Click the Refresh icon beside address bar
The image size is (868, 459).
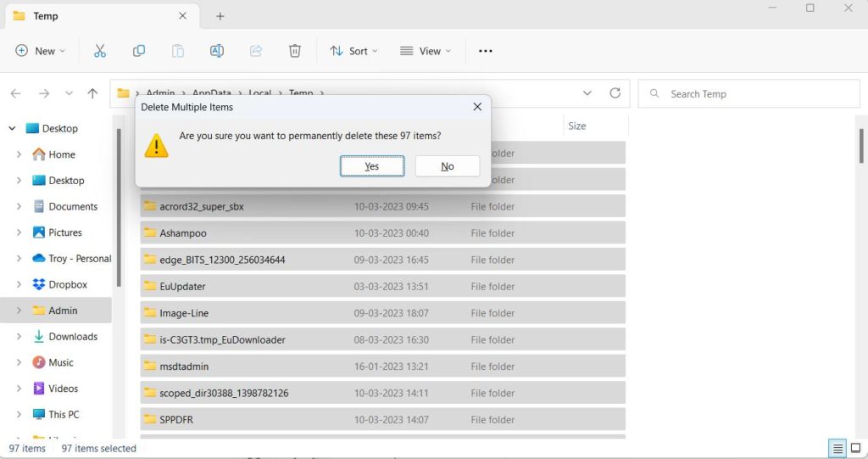(615, 93)
